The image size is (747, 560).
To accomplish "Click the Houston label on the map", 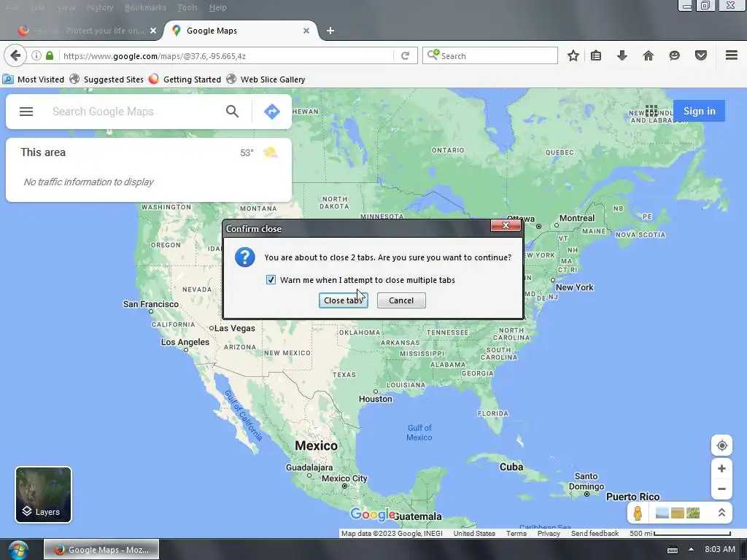I will coord(376,399).
